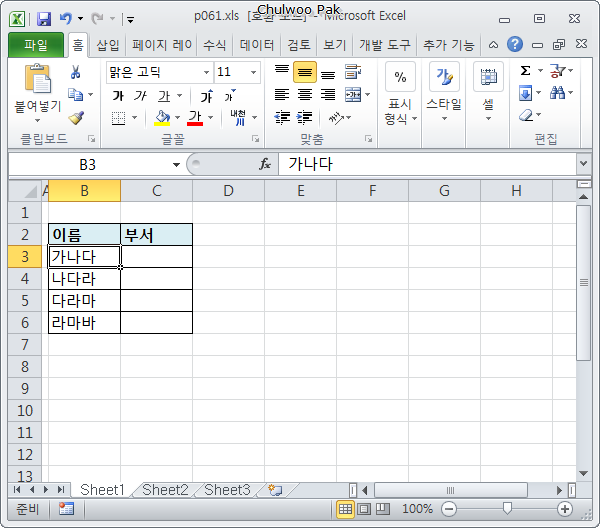Open the Font Color dropdown arrow

point(210,117)
